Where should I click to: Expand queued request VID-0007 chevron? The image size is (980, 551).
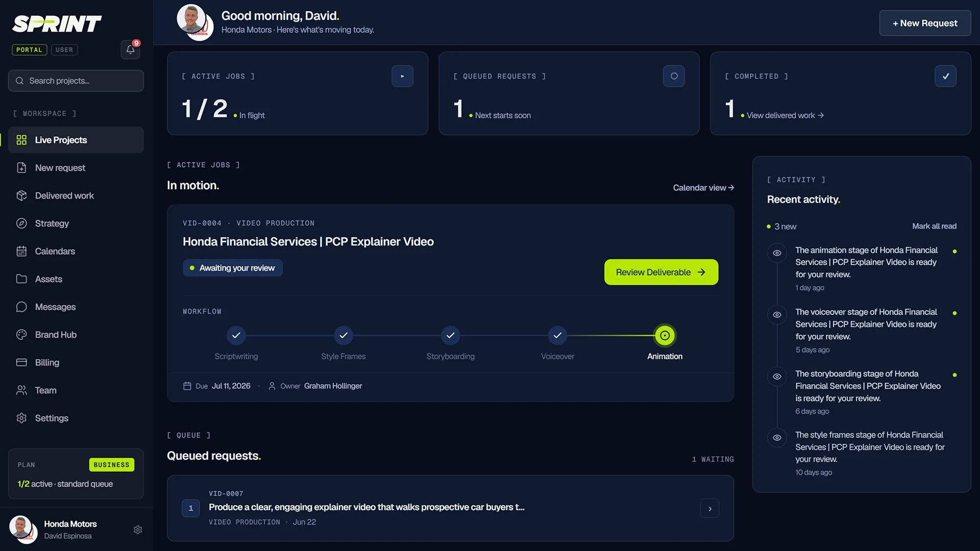(x=709, y=508)
